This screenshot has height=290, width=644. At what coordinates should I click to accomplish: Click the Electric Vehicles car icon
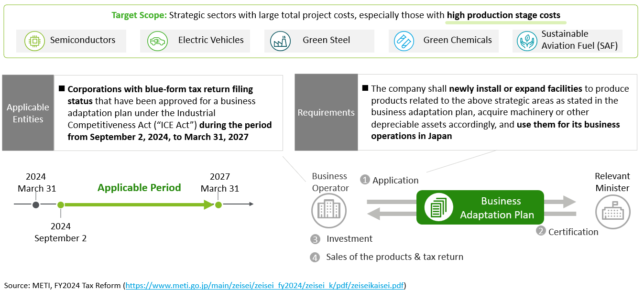pyautogui.click(x=156, y=41)
